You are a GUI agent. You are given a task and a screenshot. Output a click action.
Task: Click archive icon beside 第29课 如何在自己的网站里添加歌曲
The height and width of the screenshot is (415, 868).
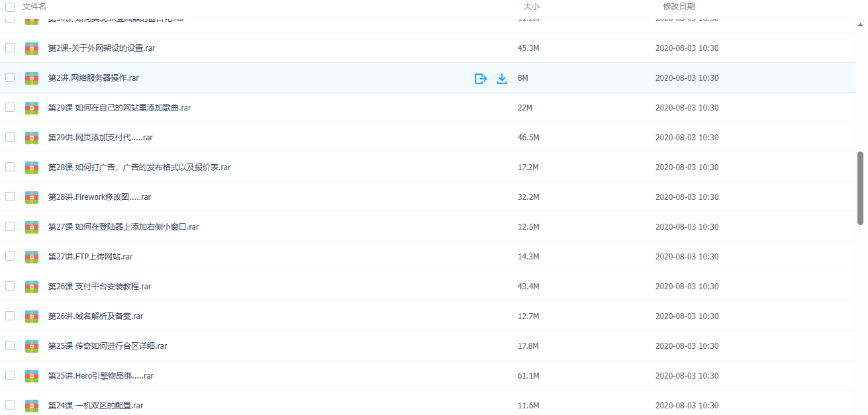[32, 108]
